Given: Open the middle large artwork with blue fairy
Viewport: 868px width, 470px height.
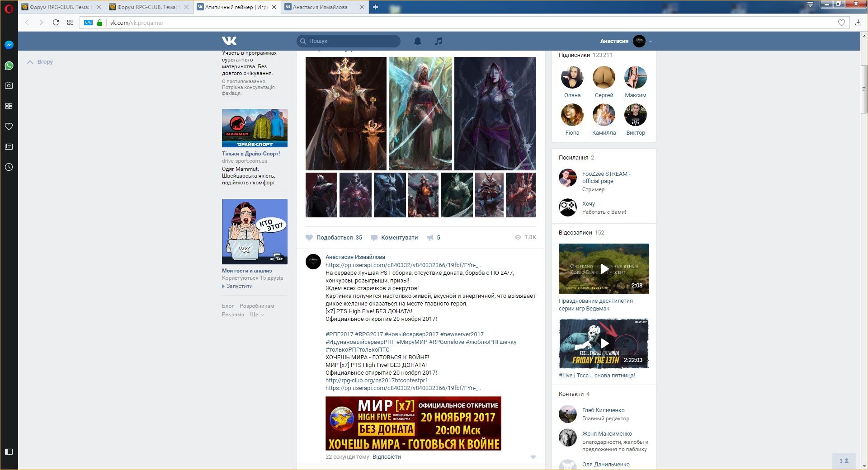Looking at the screenshot, I should tap(420, 113).
